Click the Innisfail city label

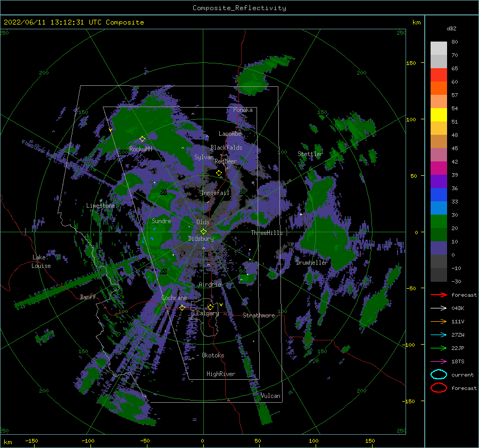[215, 193]
